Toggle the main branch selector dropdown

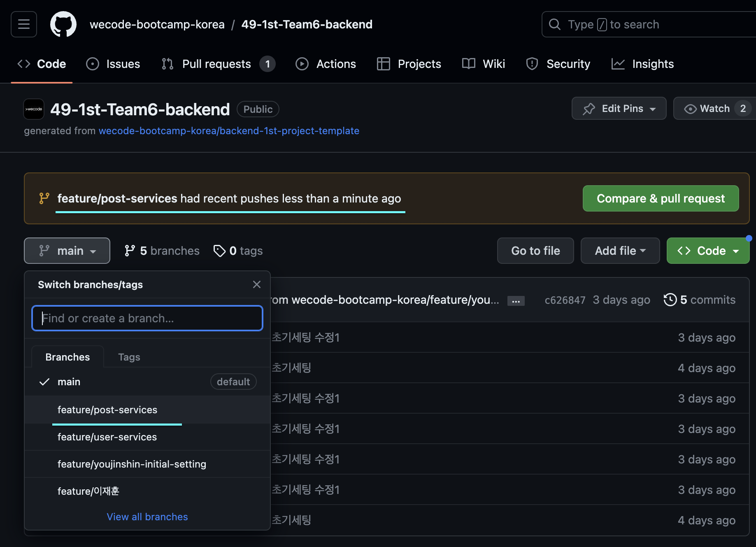pos(67,251)
